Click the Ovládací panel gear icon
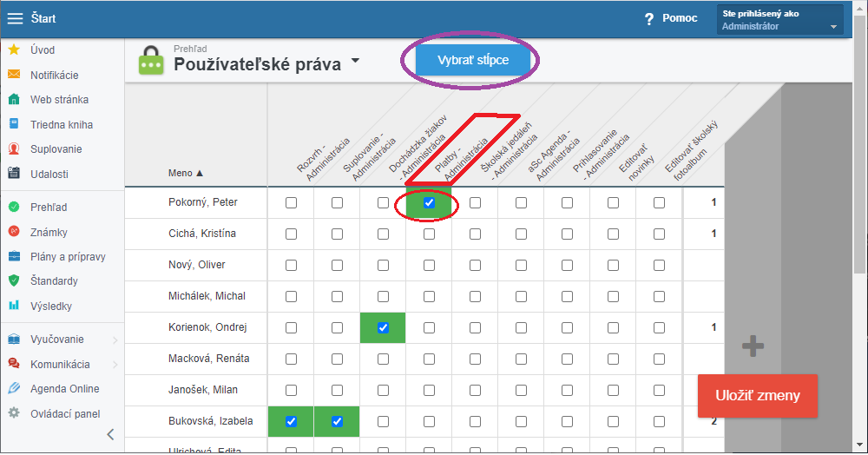 (14, 413)
